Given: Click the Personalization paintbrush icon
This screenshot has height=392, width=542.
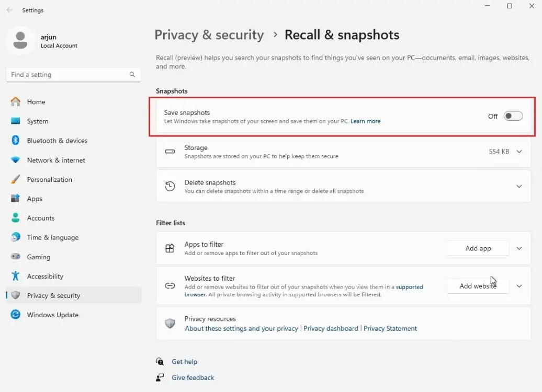Looking at the screenshot, I should 16,179.
